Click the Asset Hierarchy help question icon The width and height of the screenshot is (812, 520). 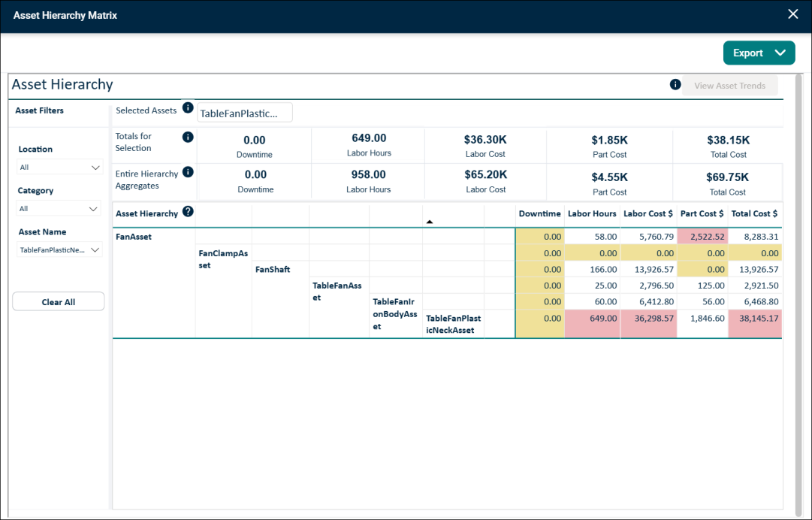click(188, 211)
